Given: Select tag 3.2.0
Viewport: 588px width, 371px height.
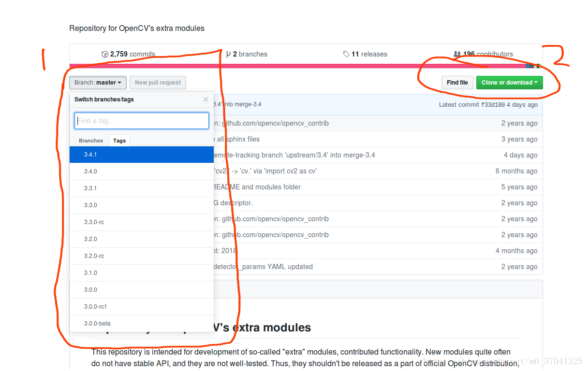Looking at the screenshot, I should pyautogui.click(x=142, y=239).
